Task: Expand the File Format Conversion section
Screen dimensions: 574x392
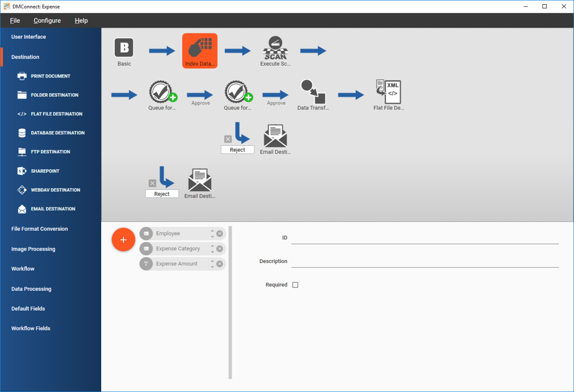Action: point(39,229)
